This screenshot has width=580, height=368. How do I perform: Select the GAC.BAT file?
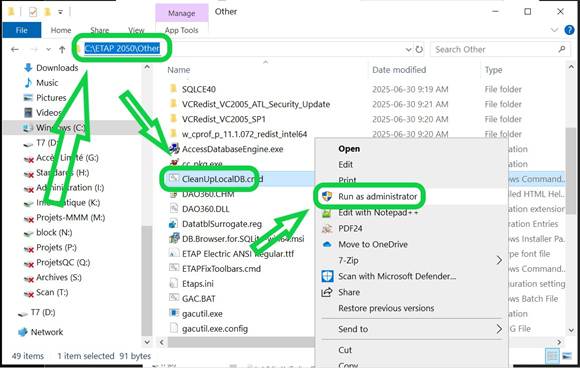pos(198,299)
